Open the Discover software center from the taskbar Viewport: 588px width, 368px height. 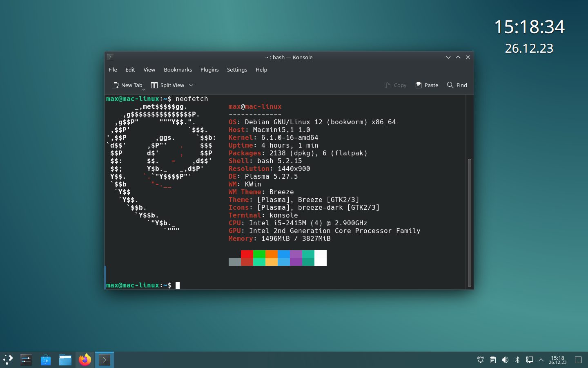(46, 360)
